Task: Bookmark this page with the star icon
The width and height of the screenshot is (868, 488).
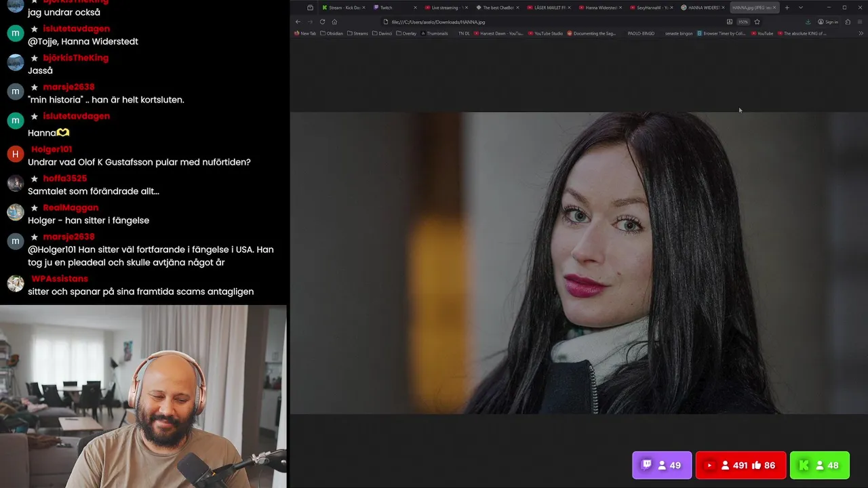Action: (757, 22)
